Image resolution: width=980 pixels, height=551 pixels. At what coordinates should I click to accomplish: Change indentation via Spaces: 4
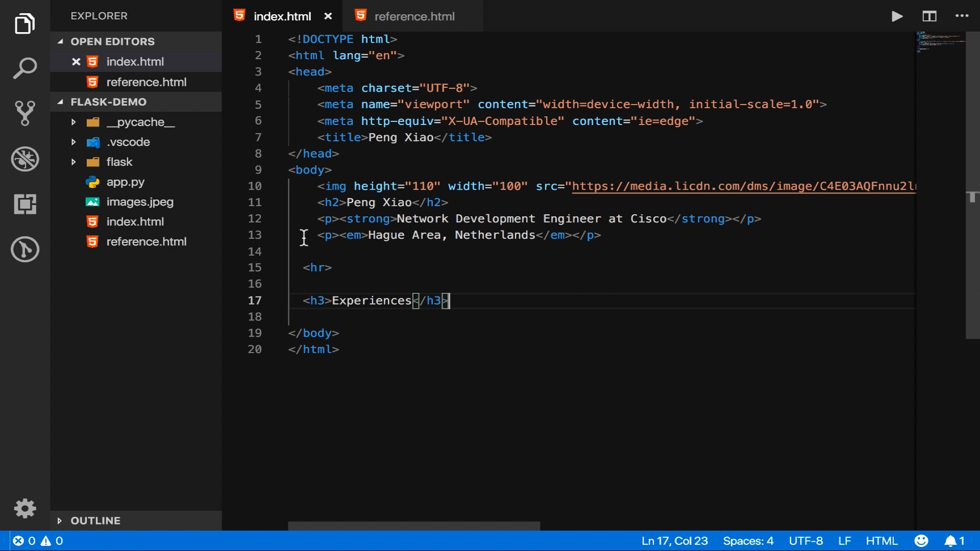[x=748, y=541]
